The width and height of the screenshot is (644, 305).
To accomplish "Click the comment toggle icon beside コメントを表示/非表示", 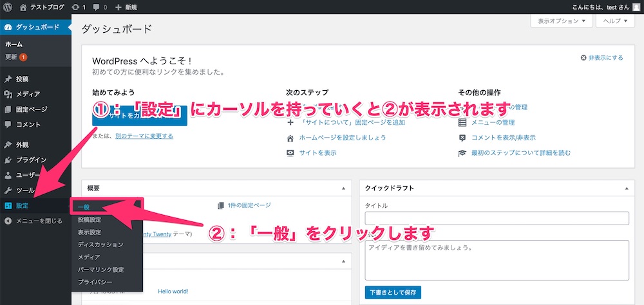I will pos(462,138).
